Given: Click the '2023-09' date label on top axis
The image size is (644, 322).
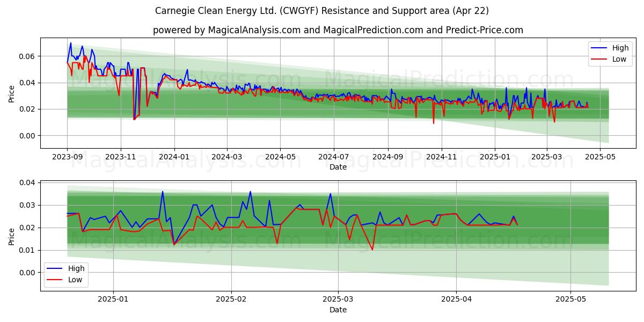Looking at the screenshot, I should (67, 157).
